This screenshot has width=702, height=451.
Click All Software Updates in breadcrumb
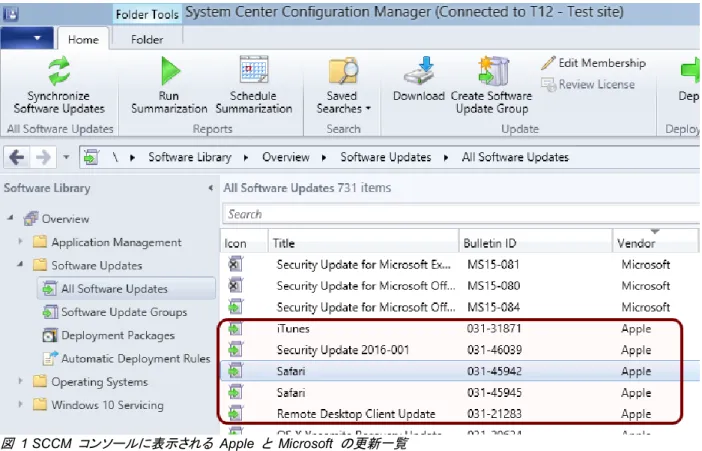[515, 157]
